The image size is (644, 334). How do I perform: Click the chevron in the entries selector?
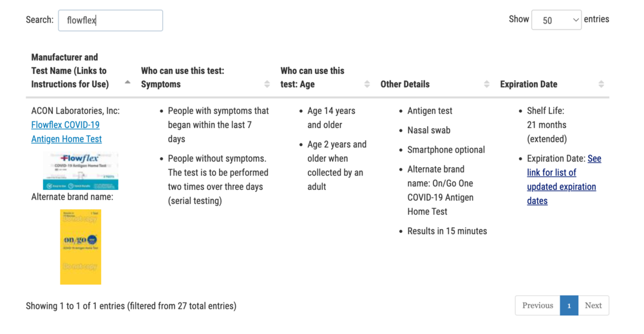575,20
